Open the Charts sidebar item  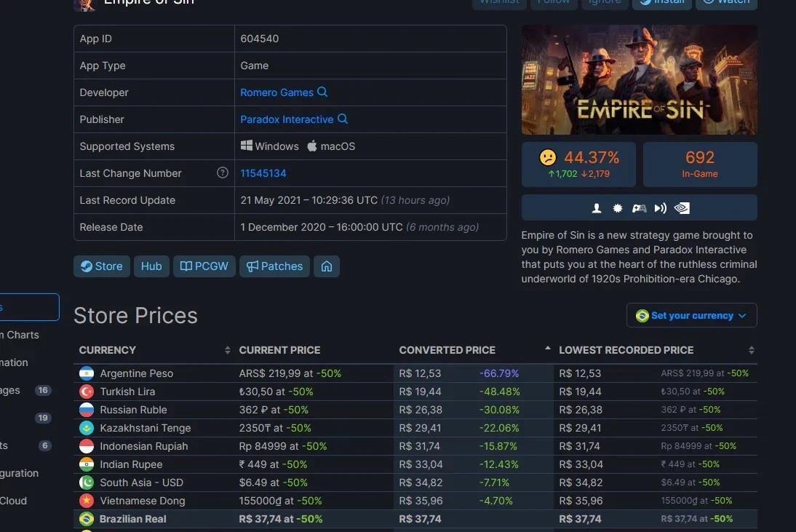pyautogui.click(x=20, y=335)
